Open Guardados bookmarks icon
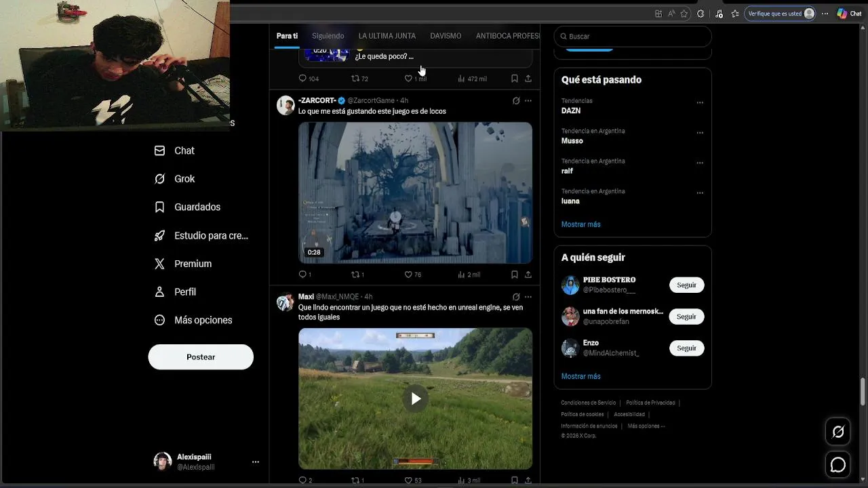 [159, 207]
